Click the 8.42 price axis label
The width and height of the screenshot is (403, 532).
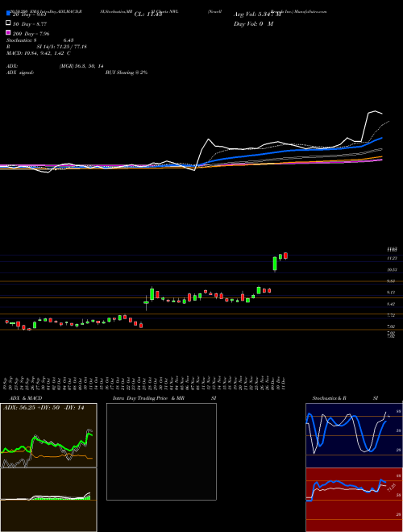point(393,304)
